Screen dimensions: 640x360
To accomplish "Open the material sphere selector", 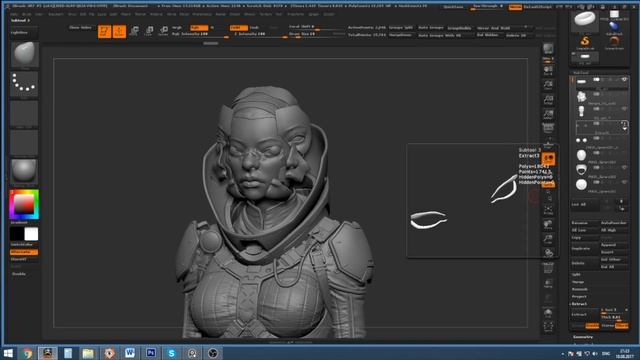I will click(x=24, y=171).
